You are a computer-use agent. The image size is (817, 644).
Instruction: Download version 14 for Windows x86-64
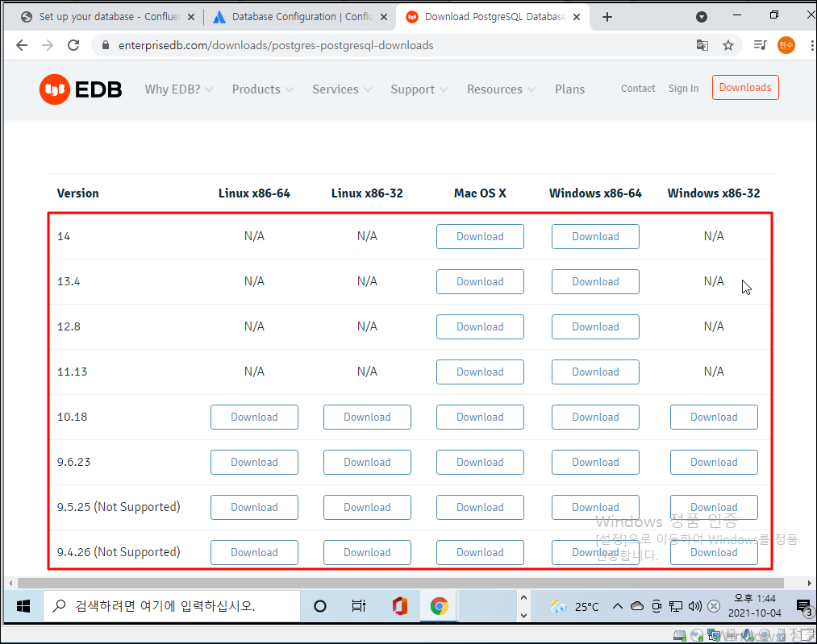[595, 236]
